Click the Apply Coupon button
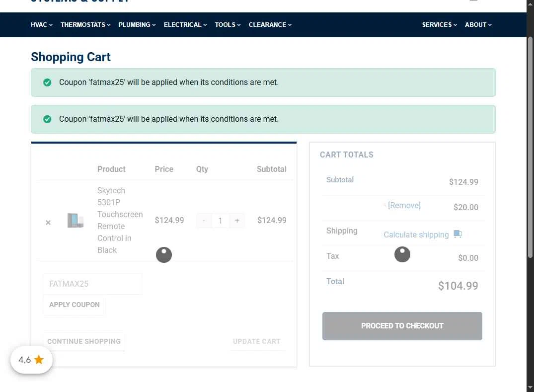This screenshot has height=392, width=534. [x=74, y=305]
